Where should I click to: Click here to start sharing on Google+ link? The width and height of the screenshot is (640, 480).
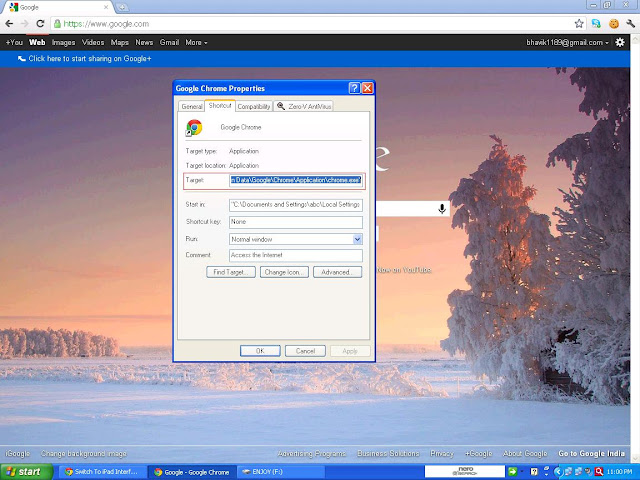pyautogui.click(x=90, y=58)
